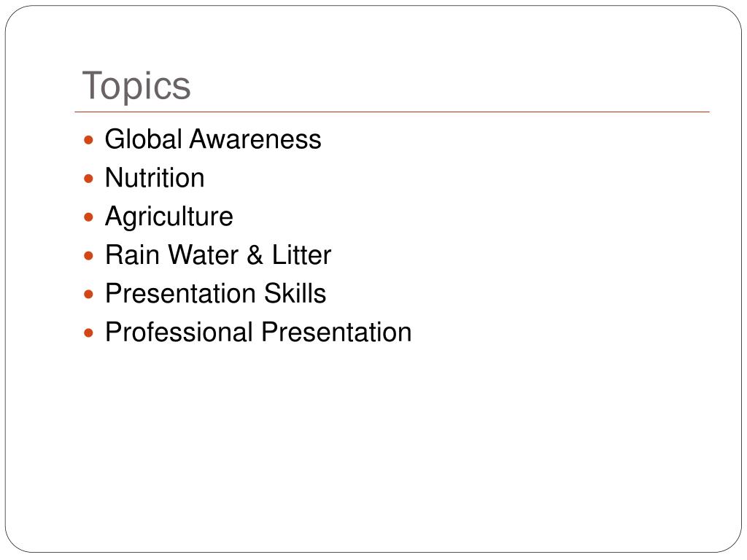Click the "Topics" slide title
The height and width of the screenshot is (560, 747).
(x=136, y=86)
